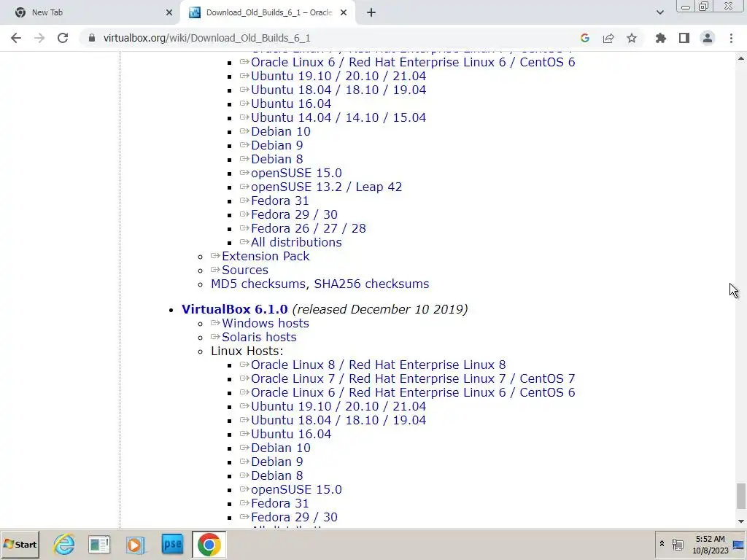
Task: Open the Extensions puzzle icon
Action: tap(661, 38)
